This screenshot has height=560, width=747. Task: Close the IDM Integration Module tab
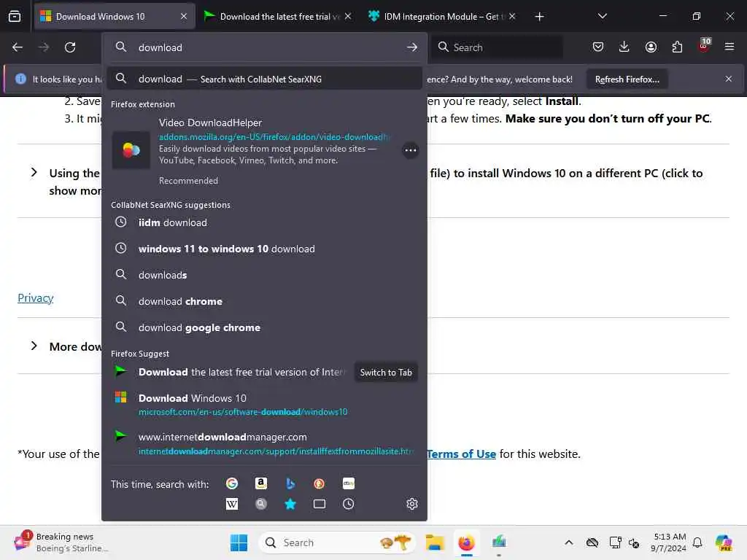(512, 17)
